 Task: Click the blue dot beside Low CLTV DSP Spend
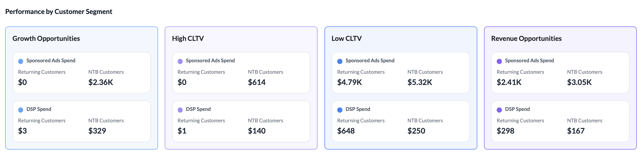(340, 110)
